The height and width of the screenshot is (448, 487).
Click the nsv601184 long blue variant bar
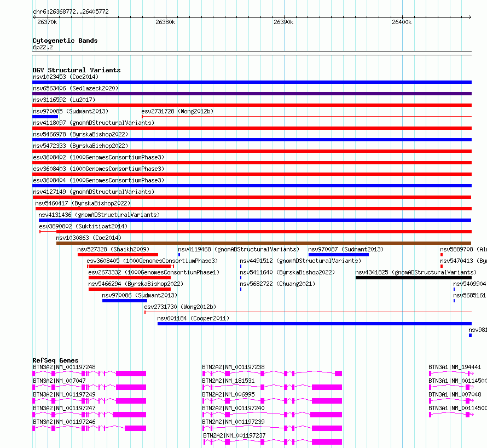coord(315,324)
